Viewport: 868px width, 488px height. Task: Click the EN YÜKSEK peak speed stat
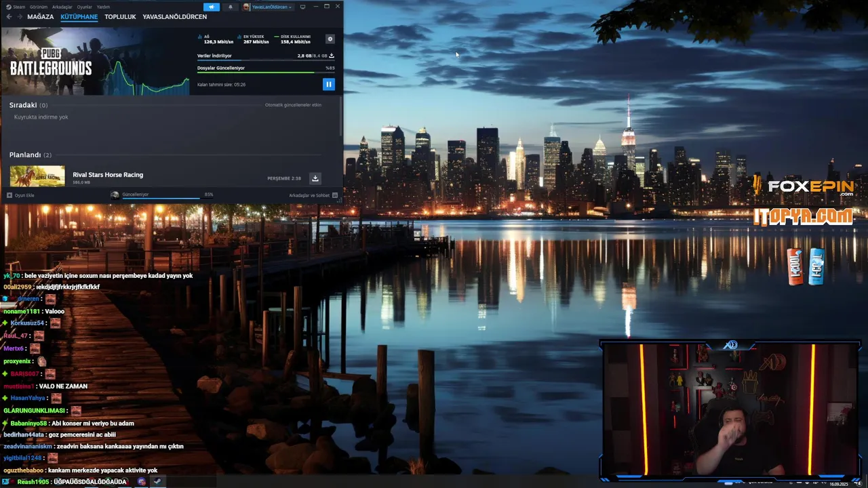254,39
